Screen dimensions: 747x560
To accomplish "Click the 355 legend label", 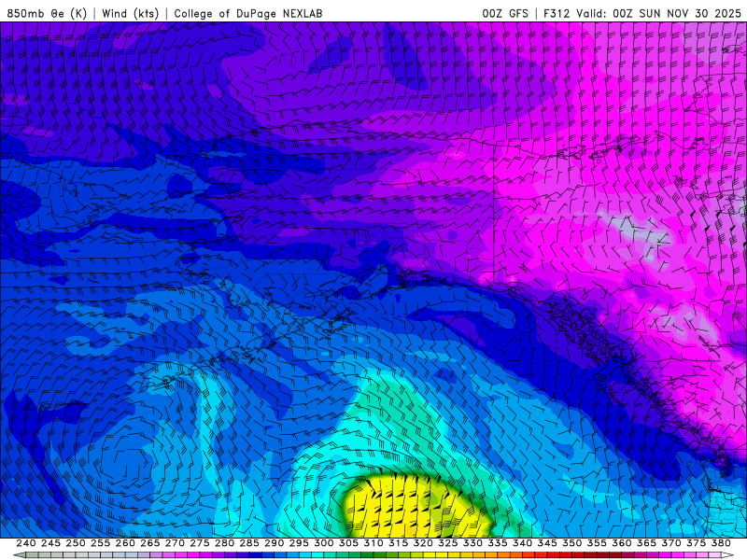I will pos(597,543).
